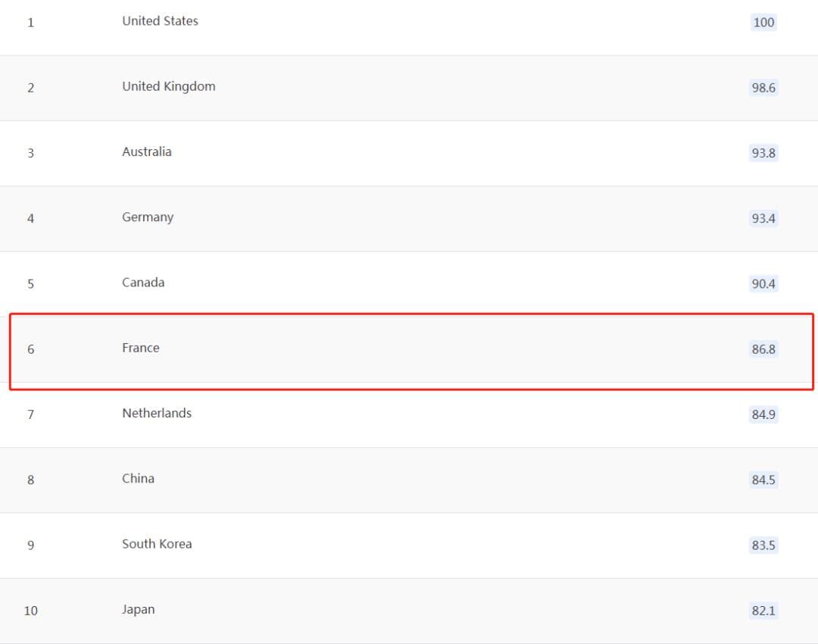The image size is (818, 644).
Task: Click rank number 10 cell
Action: coord(31,611)
